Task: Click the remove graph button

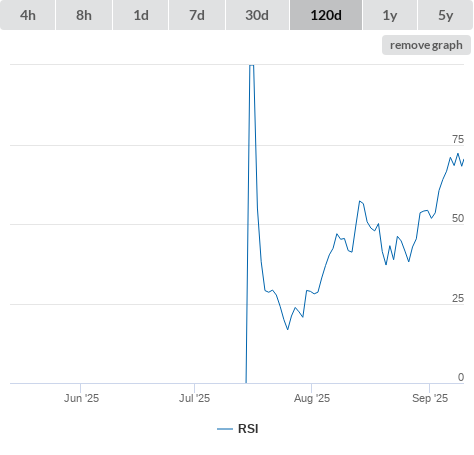Action: point(426,45)
